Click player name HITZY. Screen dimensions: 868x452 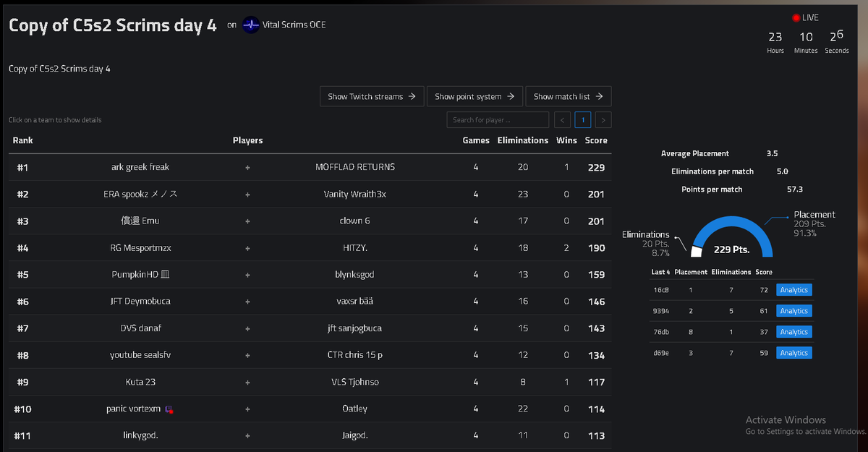tap(355, 248)
